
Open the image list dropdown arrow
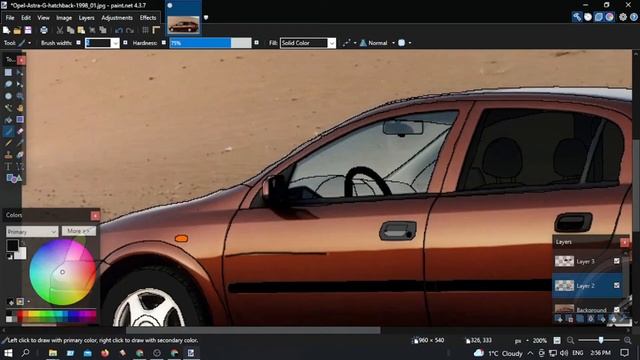click(x=206, y=18)
